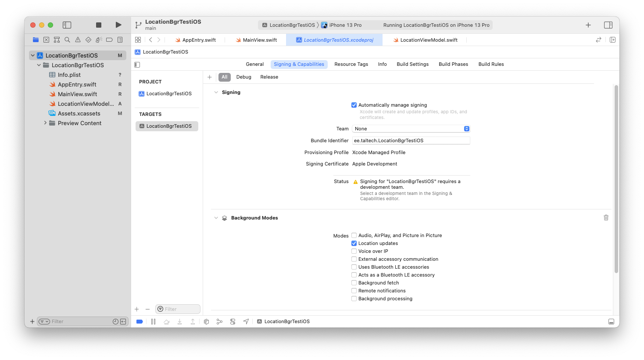Open the Build Settings tab

pyautogui.click(x=412, y=64)
